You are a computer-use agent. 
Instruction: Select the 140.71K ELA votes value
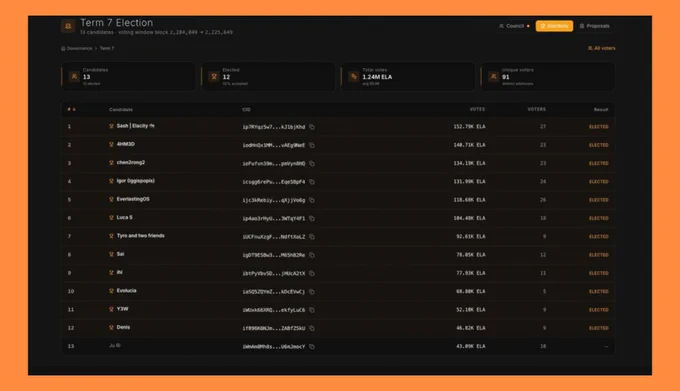(x=469, y=145)
